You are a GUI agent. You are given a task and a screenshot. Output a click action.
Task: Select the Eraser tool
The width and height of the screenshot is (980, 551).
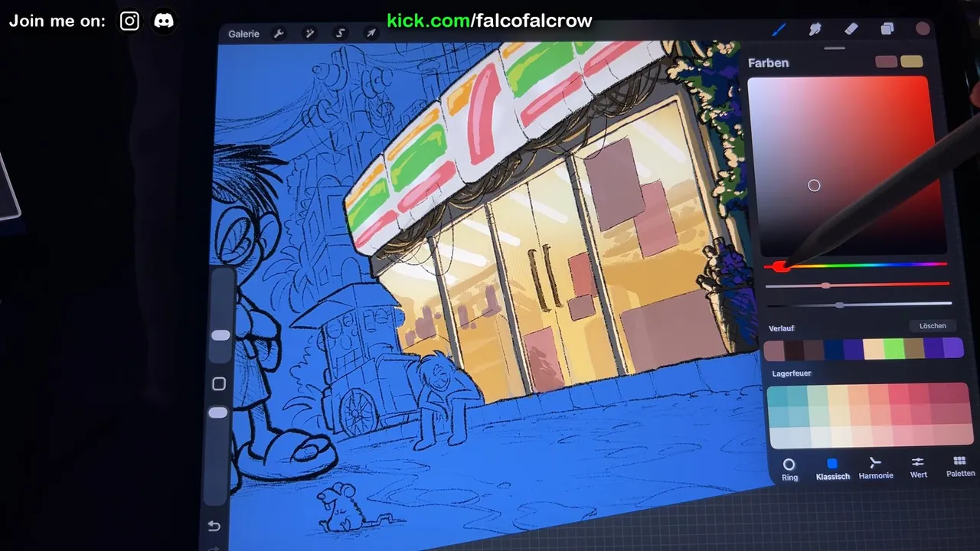(x=851, y=28)
